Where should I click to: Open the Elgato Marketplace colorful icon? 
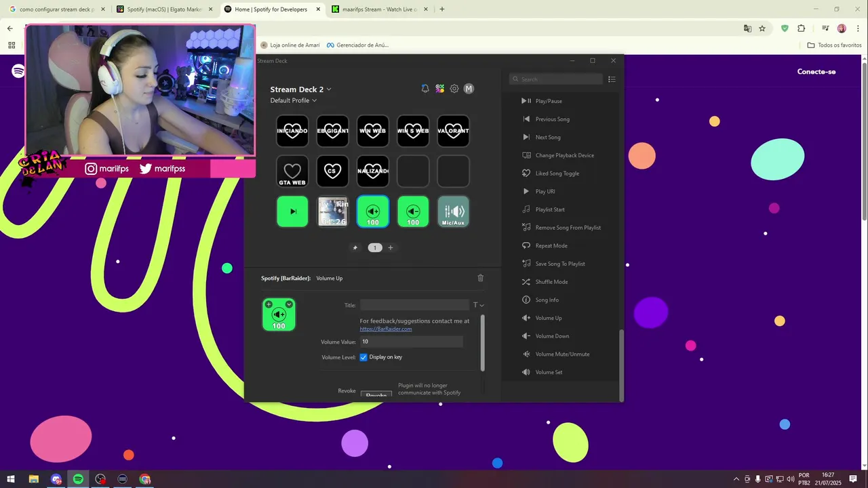(440, 89)
